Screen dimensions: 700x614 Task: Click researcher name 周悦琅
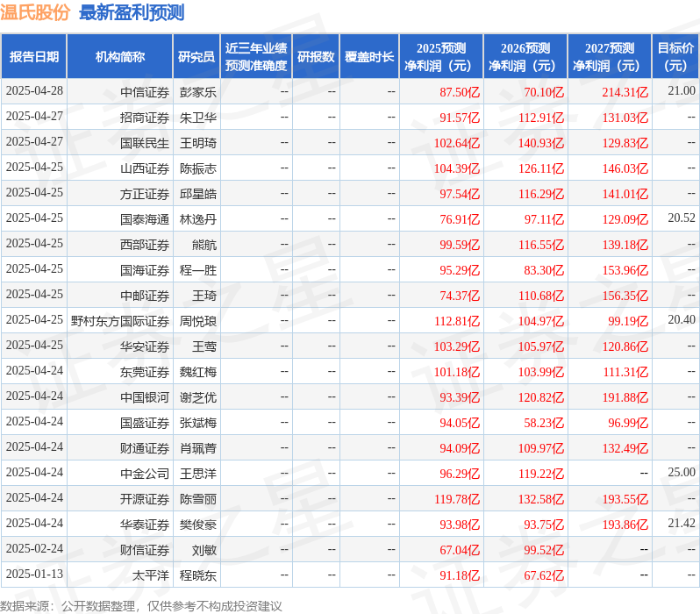[x=198, y=321]
